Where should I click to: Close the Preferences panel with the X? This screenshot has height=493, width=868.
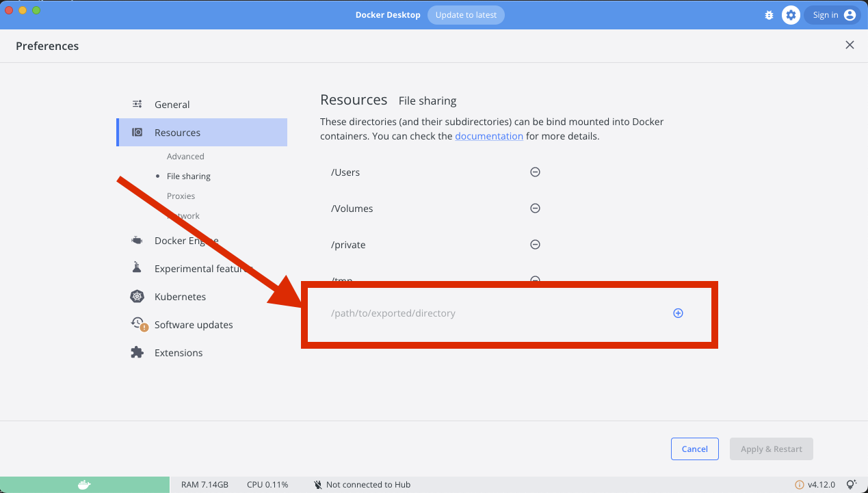pyautogui.click(x=850, y=45)
